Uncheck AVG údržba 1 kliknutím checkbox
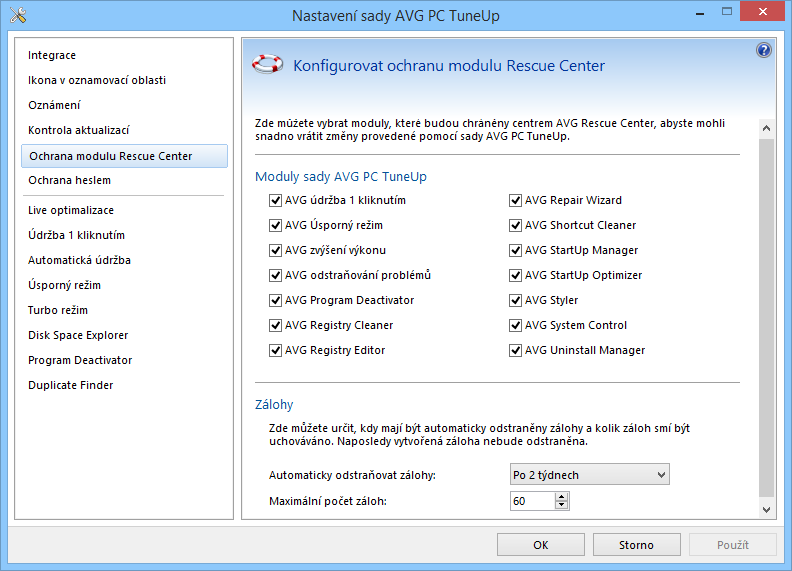The image size is (792, 571). click(x=275, y=201)
